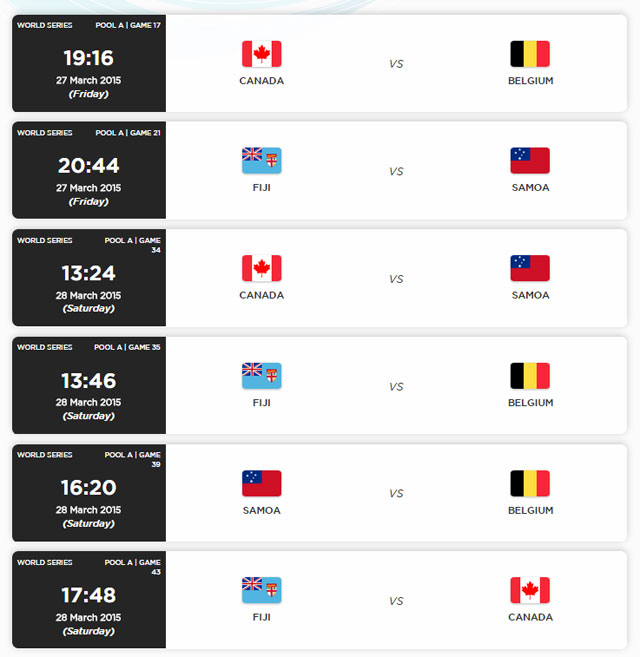640x657 pixels.
Task: Open the 19:16 match time panel
Action: point(89,63)
